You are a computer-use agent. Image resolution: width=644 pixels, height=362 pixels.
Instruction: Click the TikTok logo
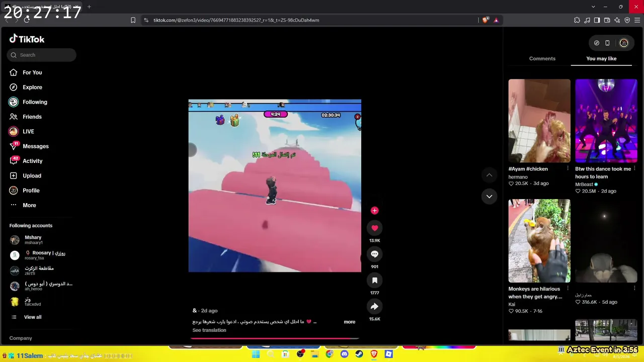pos(27,39)
